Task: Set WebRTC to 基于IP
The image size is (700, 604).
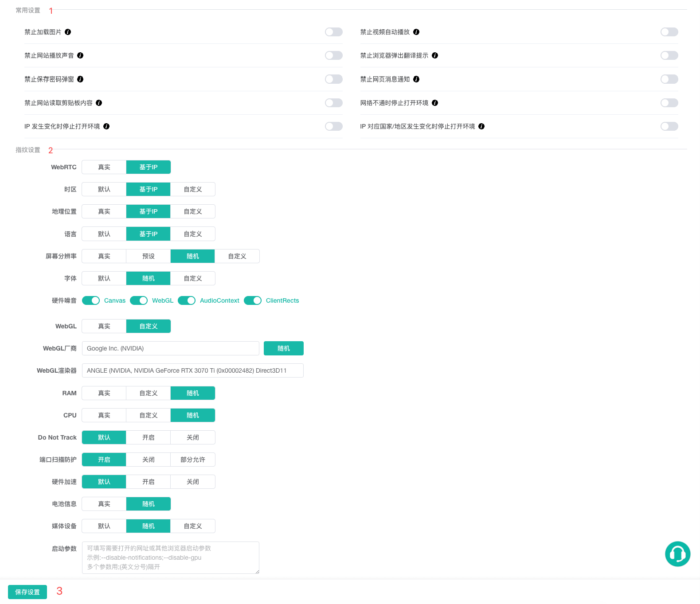Action: (149, 167)
